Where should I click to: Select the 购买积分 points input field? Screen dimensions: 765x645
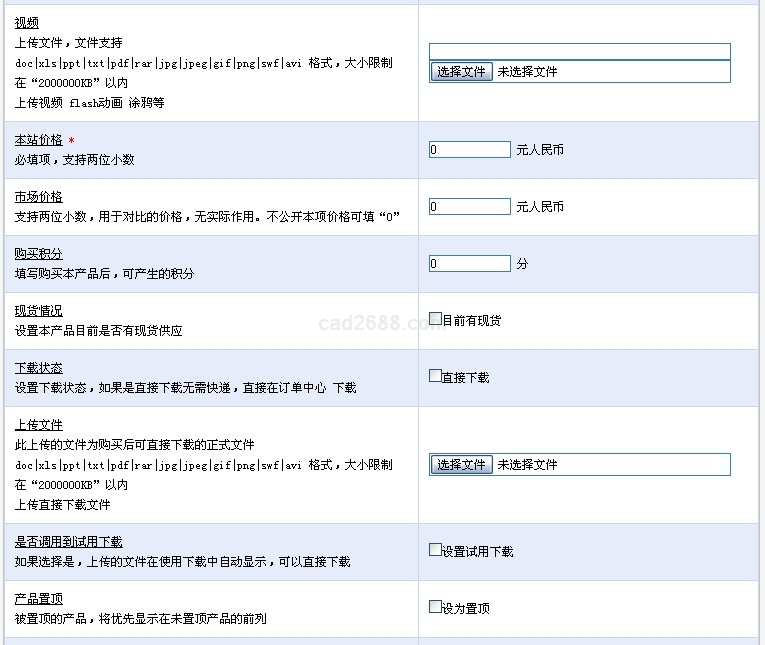coord(469,264)
